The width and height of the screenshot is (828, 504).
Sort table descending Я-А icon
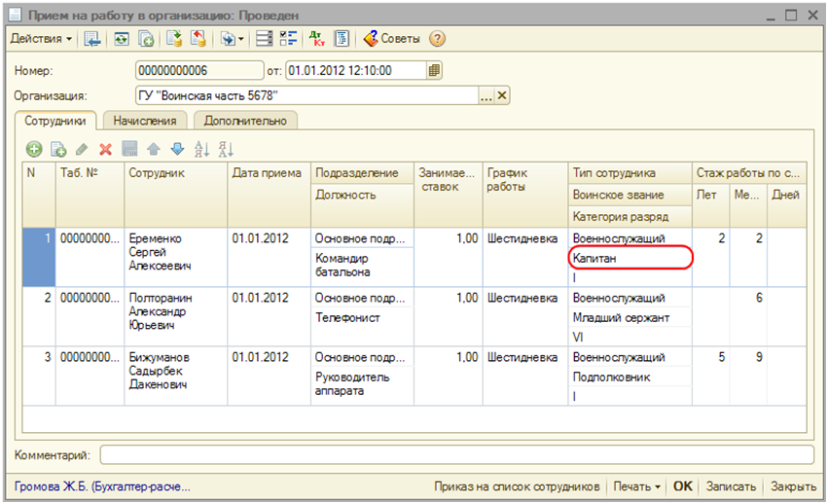coord(226,149)
